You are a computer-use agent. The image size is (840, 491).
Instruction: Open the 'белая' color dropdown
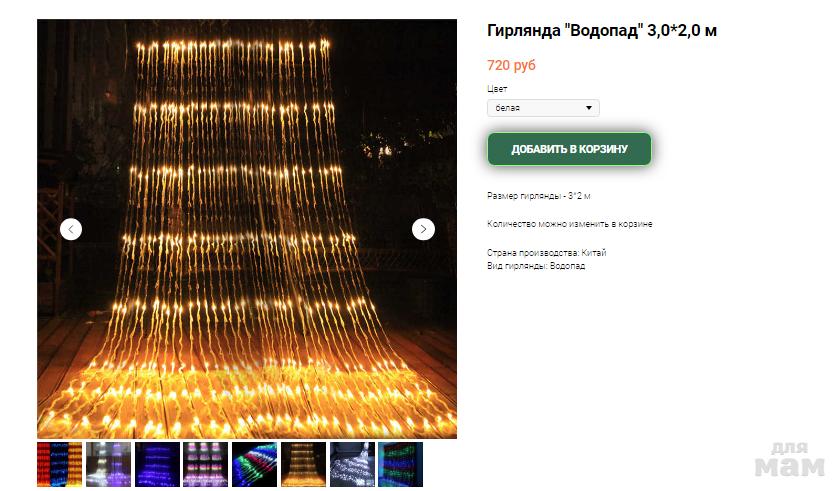pyautogui.click(x=543, y=108)
